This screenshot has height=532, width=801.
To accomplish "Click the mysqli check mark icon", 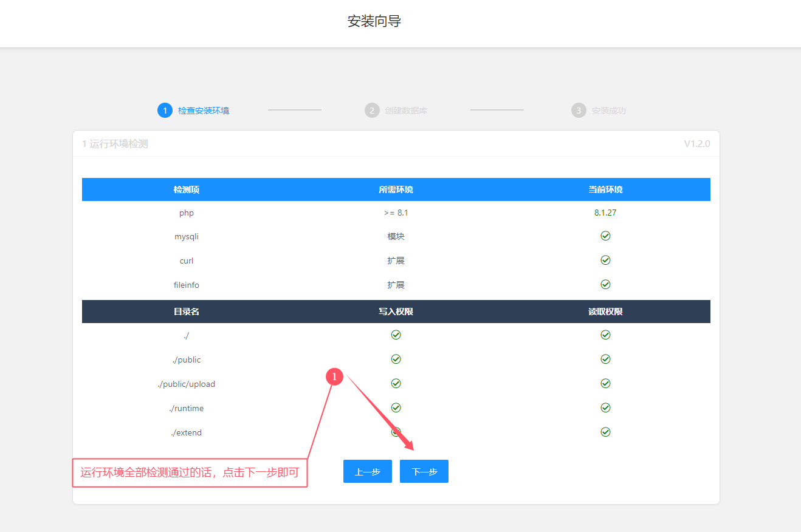I will pos(605,236).
